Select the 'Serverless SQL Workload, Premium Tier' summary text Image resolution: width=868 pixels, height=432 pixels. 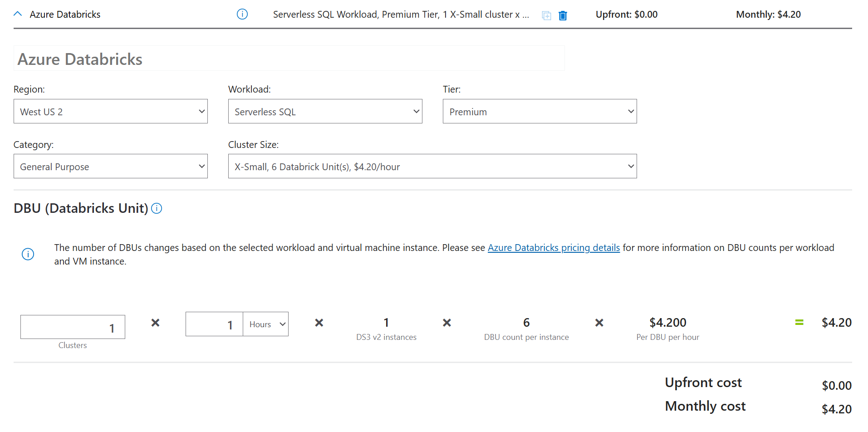pyautogui.click(x=401, y=15)
